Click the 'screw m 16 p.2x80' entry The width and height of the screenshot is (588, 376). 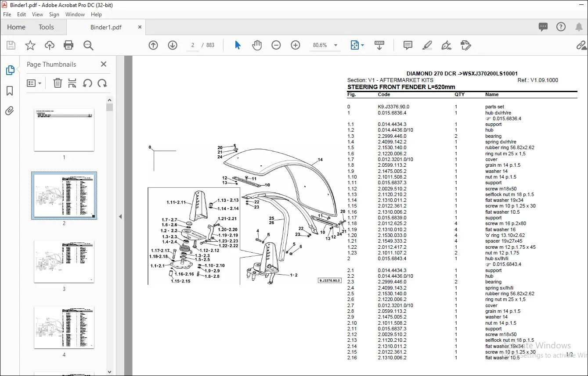pos(505,223)
